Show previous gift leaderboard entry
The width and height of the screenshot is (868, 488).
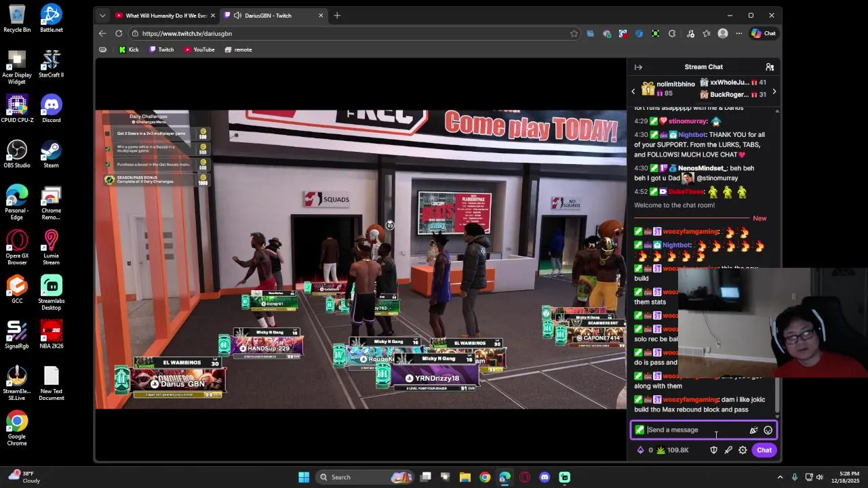click(x=633, y=91)
